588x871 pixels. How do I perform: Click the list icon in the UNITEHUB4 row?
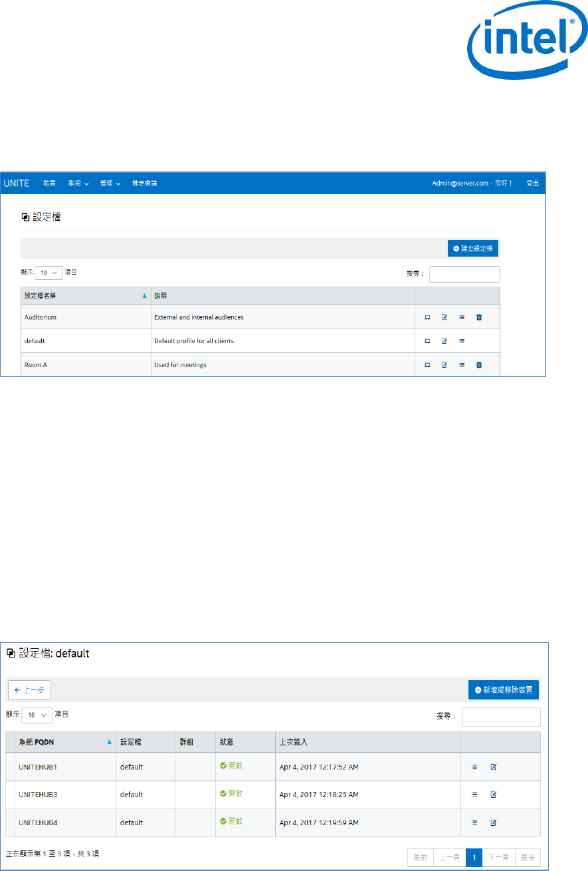[474, 822]
